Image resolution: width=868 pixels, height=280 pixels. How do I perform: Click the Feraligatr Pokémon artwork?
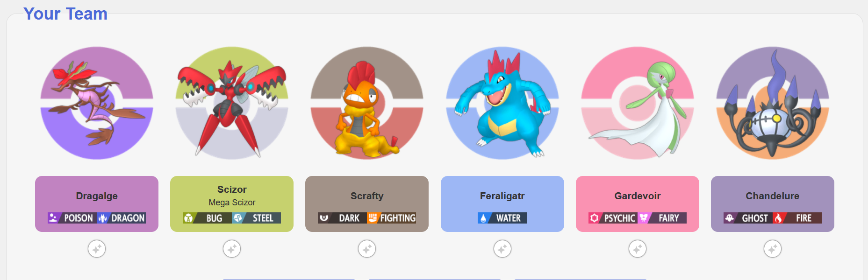click(x=502, y=103)
